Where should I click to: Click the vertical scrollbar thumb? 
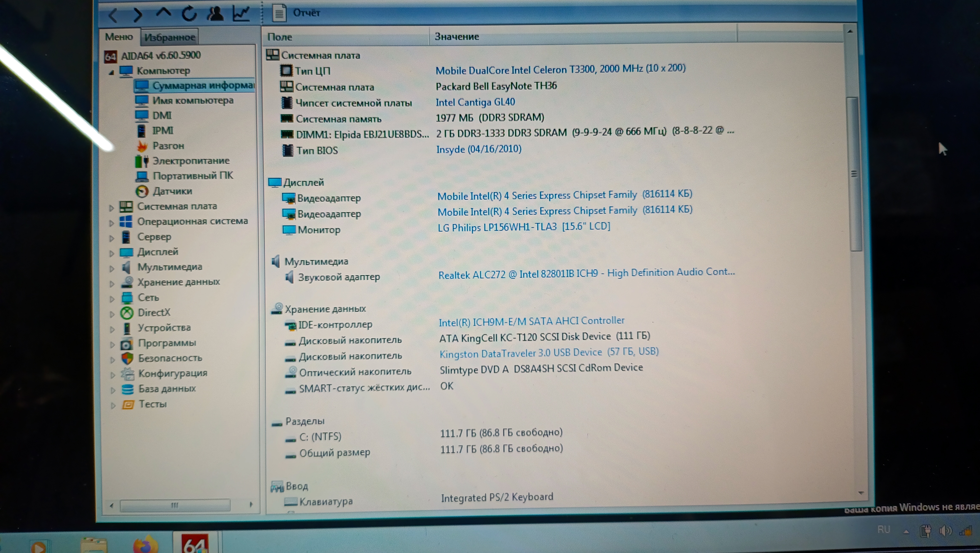[855, 174]
